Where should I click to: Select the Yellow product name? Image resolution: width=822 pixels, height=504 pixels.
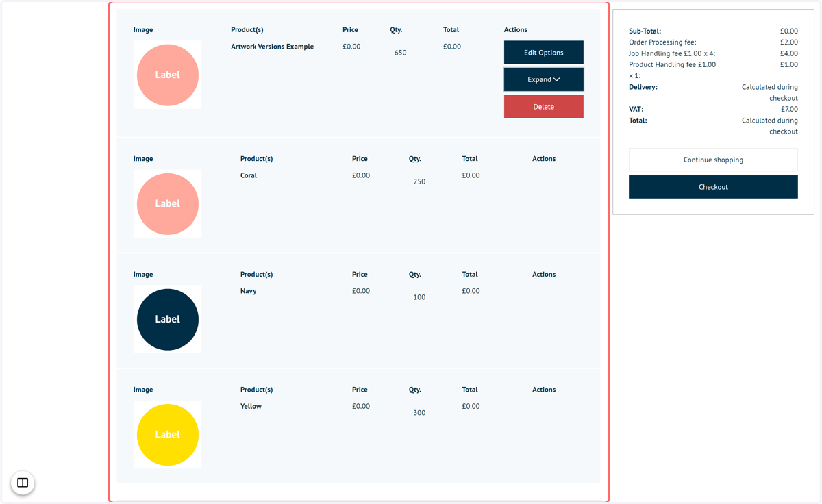click(251, 406)
